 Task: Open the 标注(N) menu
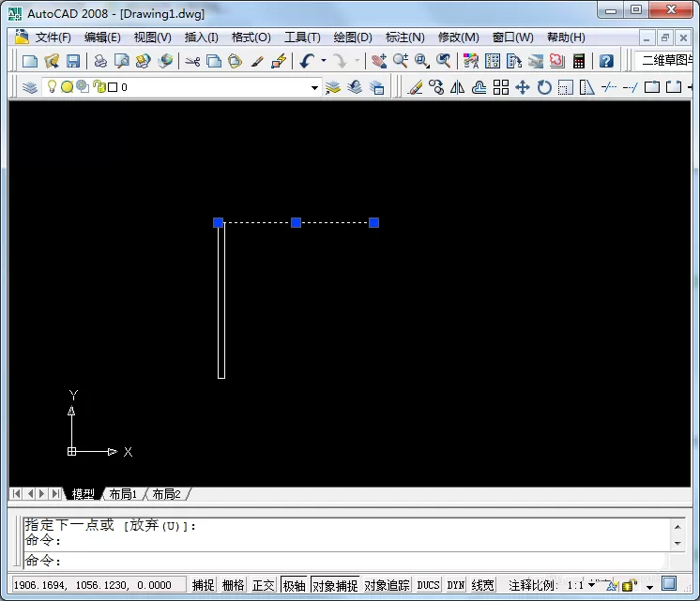click(x=405, y=38)
